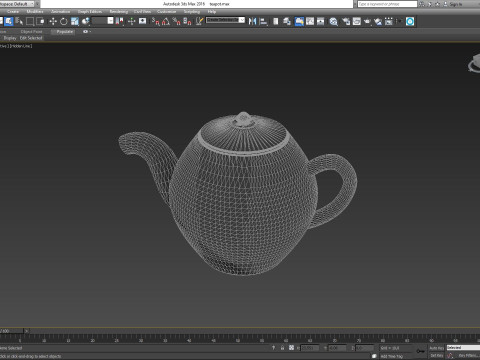Open the Autodesk A360 gallery icon
Viewport: 480px width, 360px height.
(389, 21)
